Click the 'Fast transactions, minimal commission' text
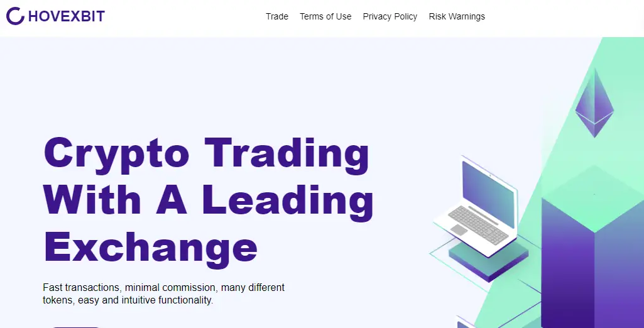The height and width of the screenshot is (328, 644). [130, 287]
